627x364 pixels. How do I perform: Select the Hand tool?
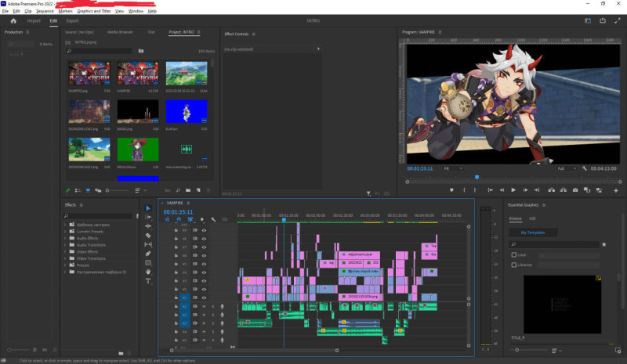pyautogui.click(x=148, y=272)
